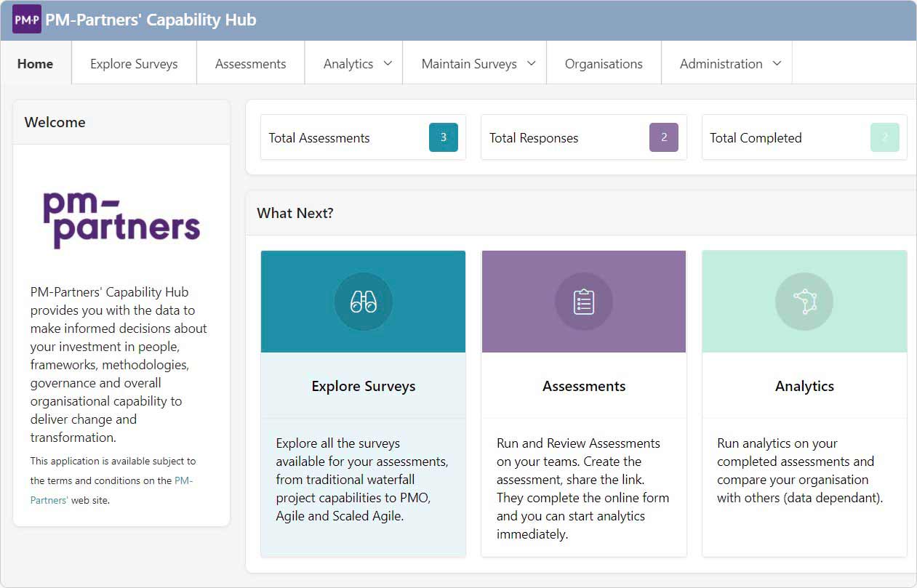Click the 'Run and Review Assessments' description text
Image resolution: width=917 pixels, height=588 pixels.
click(x=583, y=488)
